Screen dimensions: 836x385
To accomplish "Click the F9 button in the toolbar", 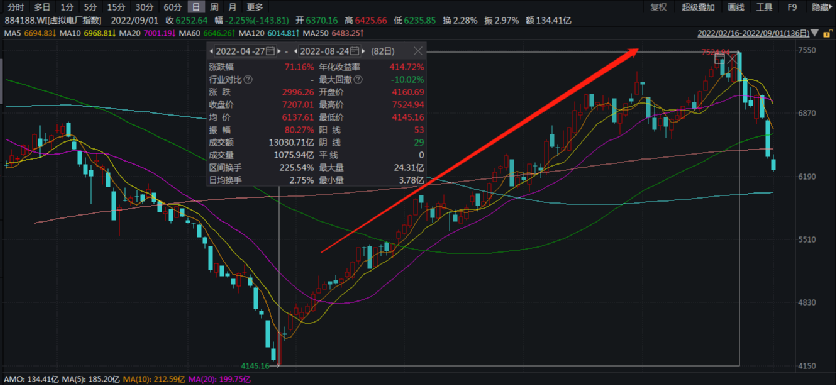I will click(x=792, y=7).
